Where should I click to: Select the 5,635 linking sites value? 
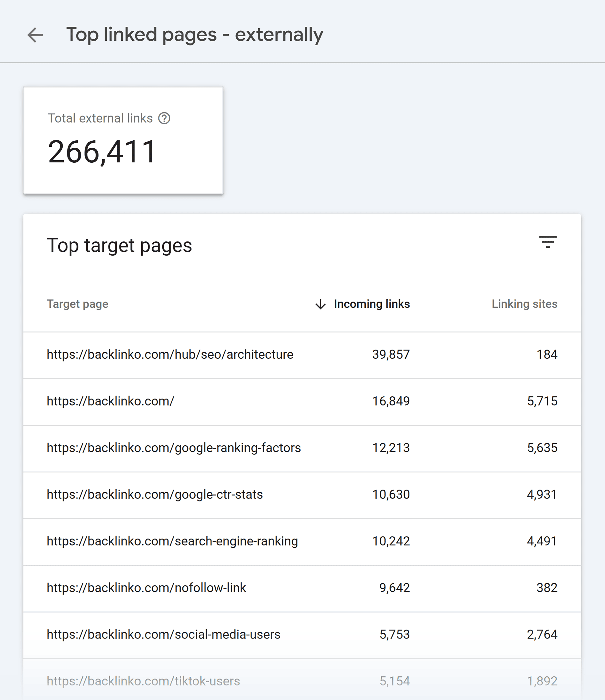click(542, 448)
